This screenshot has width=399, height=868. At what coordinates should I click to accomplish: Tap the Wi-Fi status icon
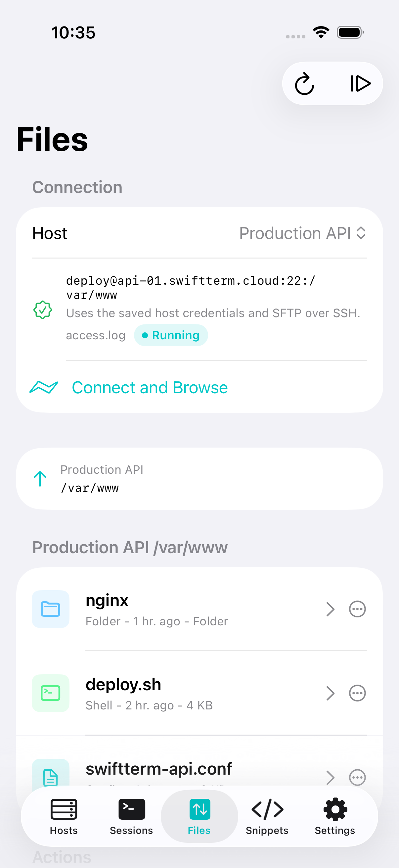(321, 32)
